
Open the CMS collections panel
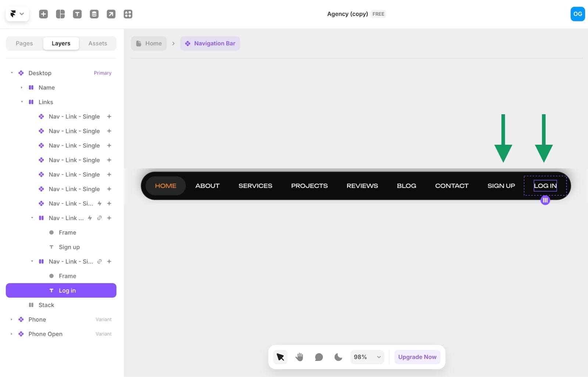pos(94,14)
